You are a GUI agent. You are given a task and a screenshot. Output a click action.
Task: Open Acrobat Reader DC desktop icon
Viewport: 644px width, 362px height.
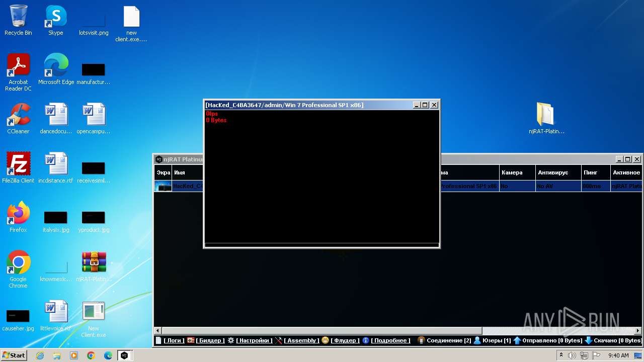pyautogui.click(x=18, y=72)
